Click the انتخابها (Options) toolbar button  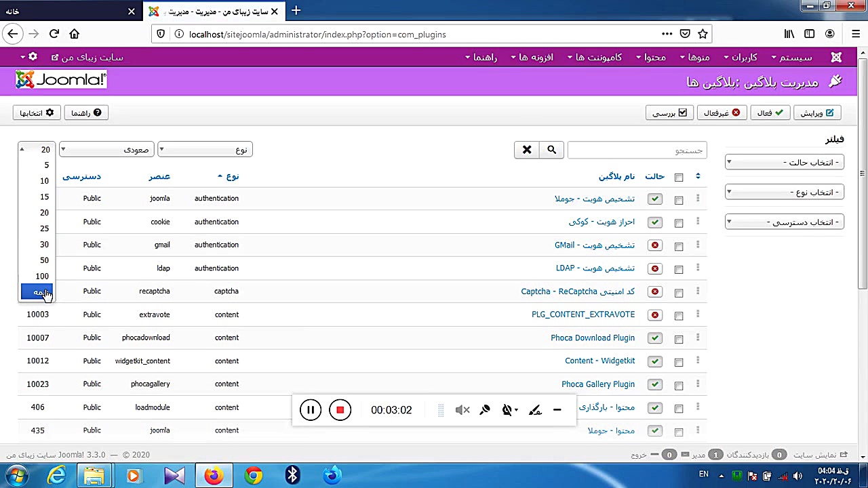coord(37,113)
